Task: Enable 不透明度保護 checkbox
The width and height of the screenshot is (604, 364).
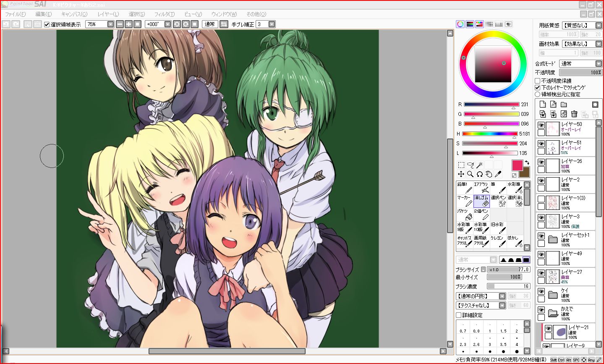Action: (538, 81)
